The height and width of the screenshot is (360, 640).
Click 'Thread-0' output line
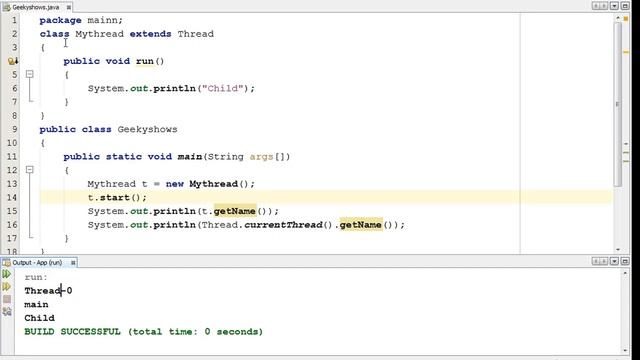coord(48,291)
